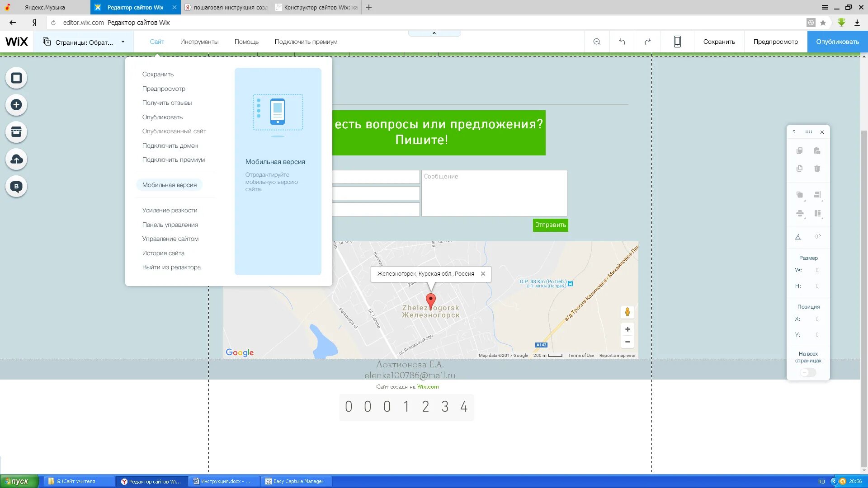Expand the Страницы page dropdown

pos(84,42)
